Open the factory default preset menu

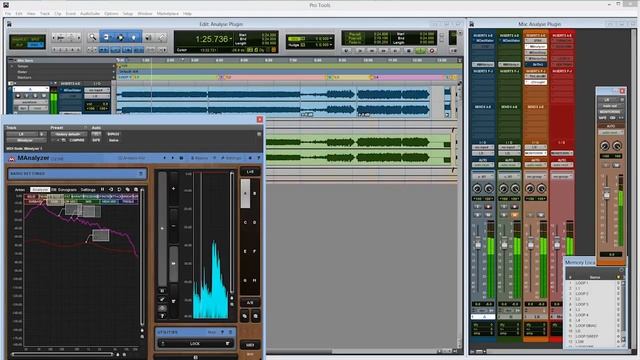[x=68, y=134]
